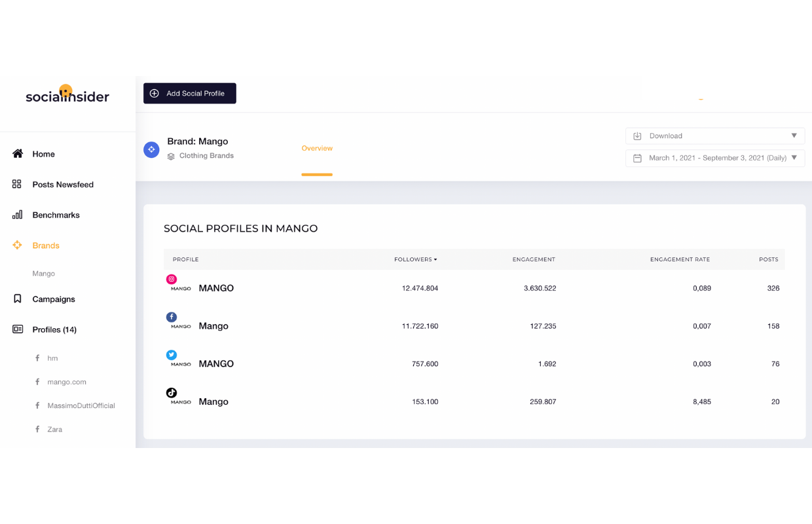This screenshot has height=524, width=812.
Task: Click the Clothing Brands label
Action: pyautogui.click(x=206, y=156)
